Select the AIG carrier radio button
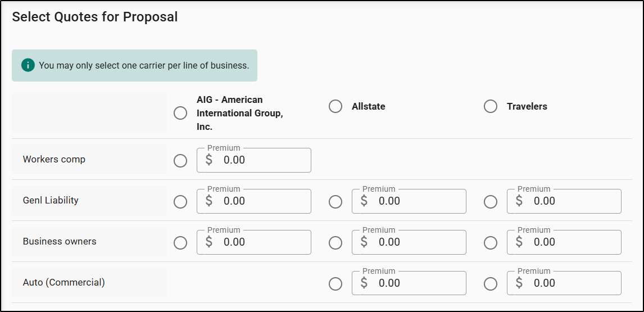This screenshot has width=644, height=312. click(180, 113)
